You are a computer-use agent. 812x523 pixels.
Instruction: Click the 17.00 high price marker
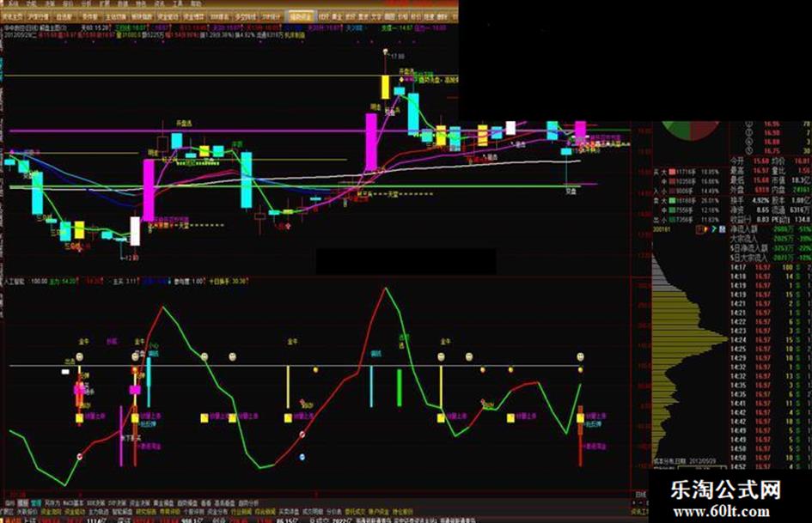398,56
